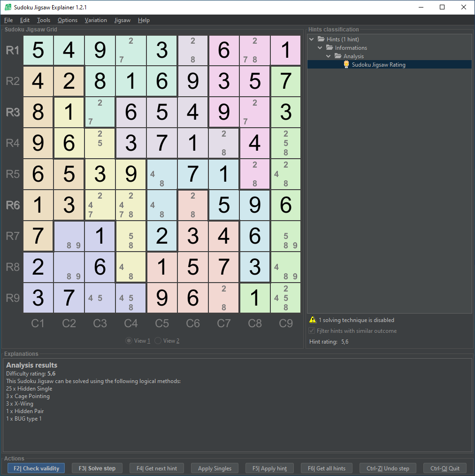Click the Analysis folder icon
This screenshot has width=475, height=476.
pos(338,56)
